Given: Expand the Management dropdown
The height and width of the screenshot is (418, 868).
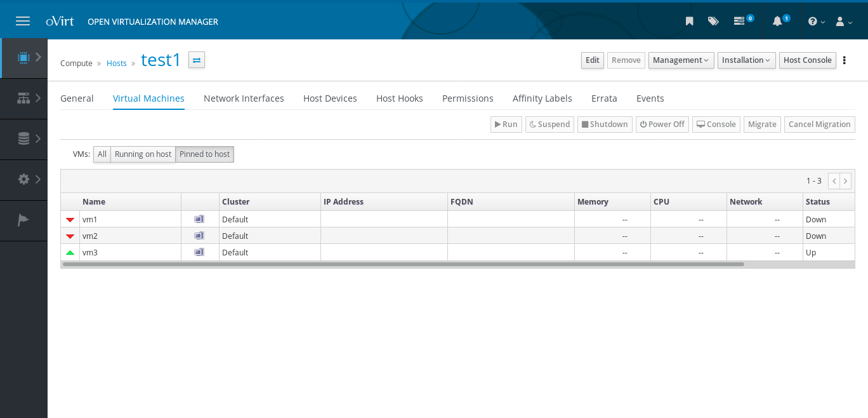Looking at the screenshot, I should [681, 60].
